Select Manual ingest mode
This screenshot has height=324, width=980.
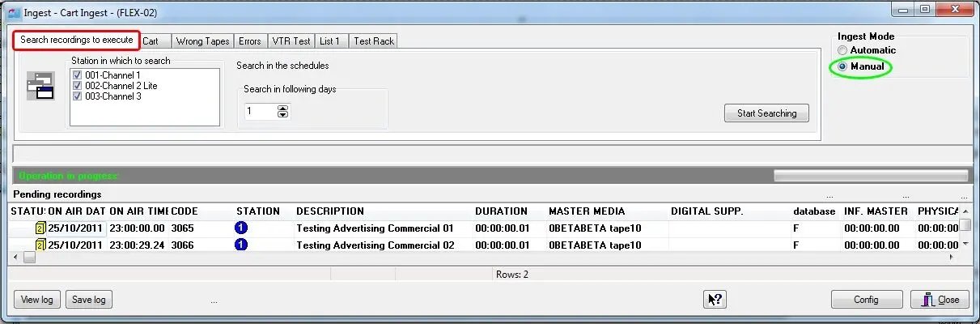pos(842,66)
